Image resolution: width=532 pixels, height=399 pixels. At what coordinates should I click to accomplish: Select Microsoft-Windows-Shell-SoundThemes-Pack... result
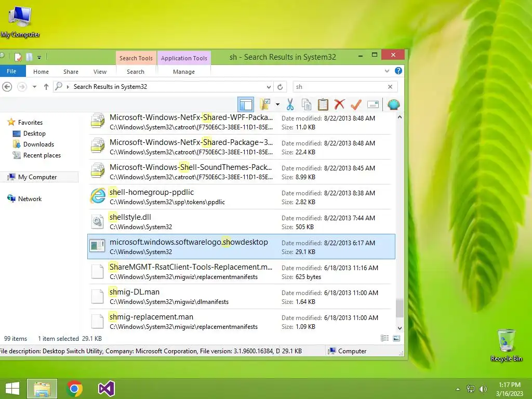tap(241, 171)
